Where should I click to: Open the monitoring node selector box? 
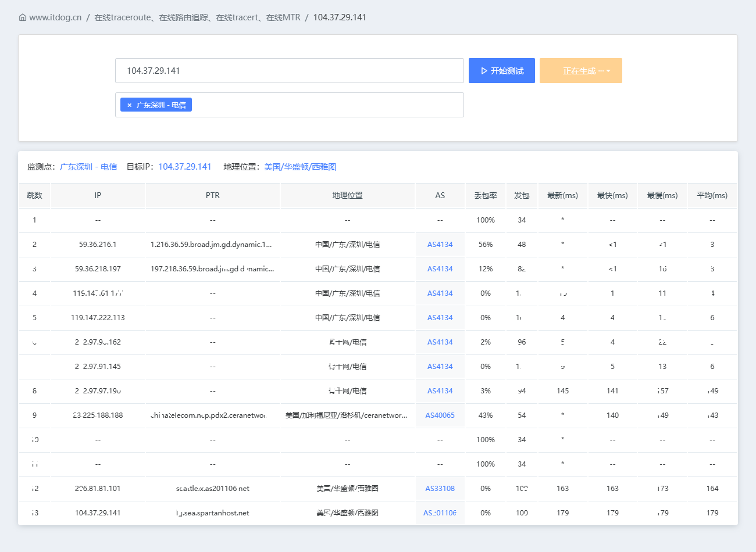(290, 105)
